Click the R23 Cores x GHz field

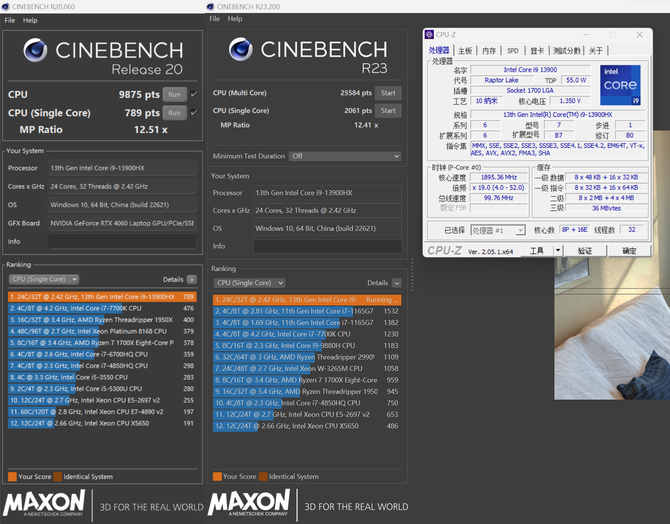point(327,210)
